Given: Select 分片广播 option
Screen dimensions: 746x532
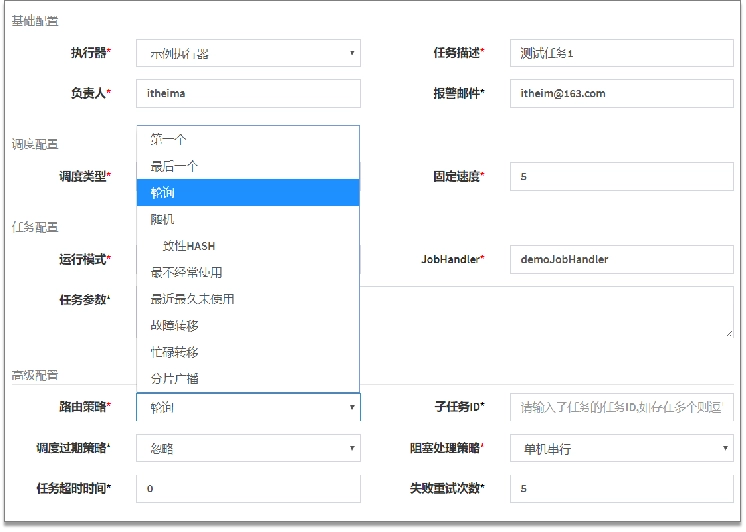Looking at the screenshot, I should (248, 379).
